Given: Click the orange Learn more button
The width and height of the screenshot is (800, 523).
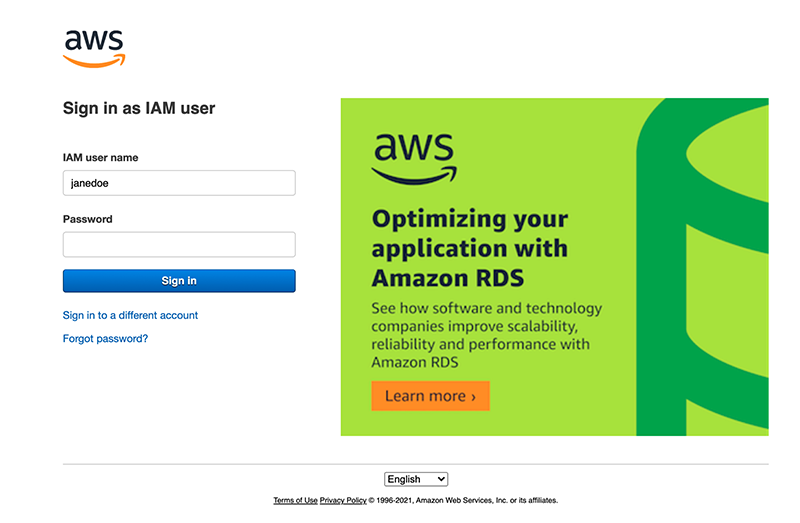Looking at the screenshot, I should [x=430, y=396].
